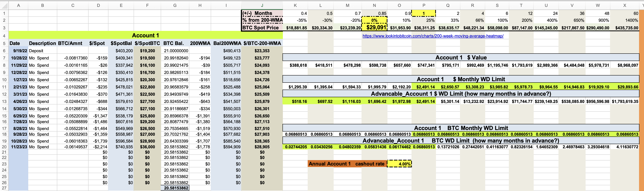This screenshot has width=644, height=191.
Task: Click the -$1,391 200WMA cell
Action: [x=200, y=116]
